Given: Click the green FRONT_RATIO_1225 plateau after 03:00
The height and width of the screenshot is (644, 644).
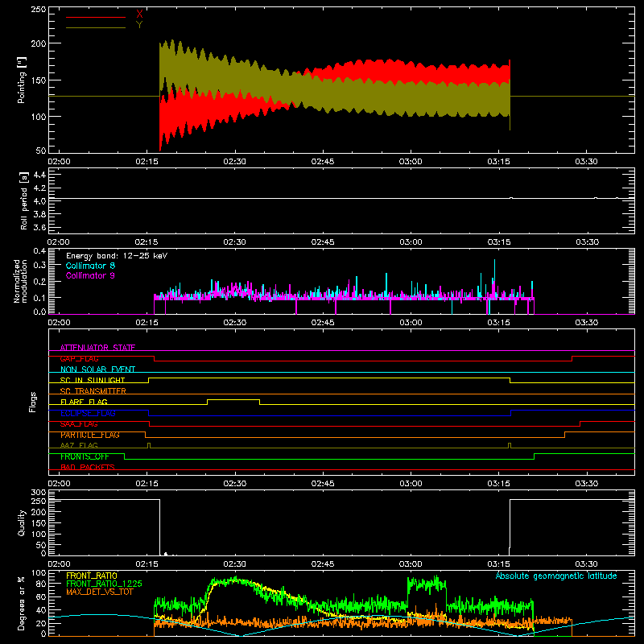Looking at the screenshot, I should pyautogui.click(x=427, y=584).
